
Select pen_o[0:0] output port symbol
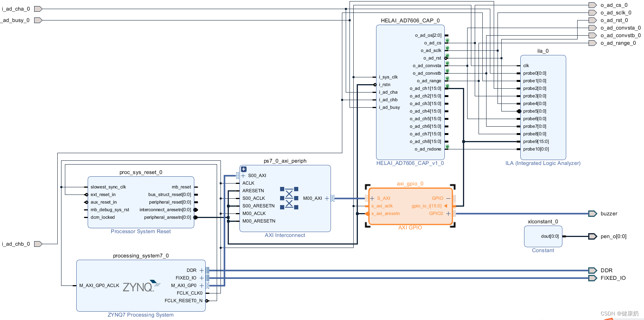(592, 236)
